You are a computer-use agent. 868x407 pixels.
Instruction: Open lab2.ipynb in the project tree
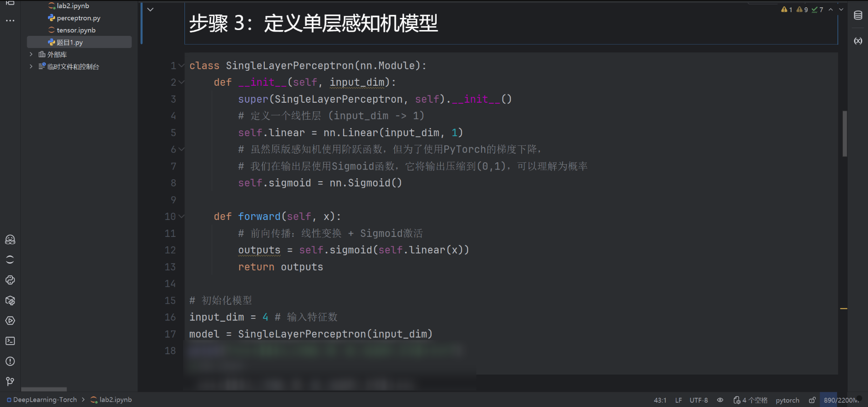73,6
